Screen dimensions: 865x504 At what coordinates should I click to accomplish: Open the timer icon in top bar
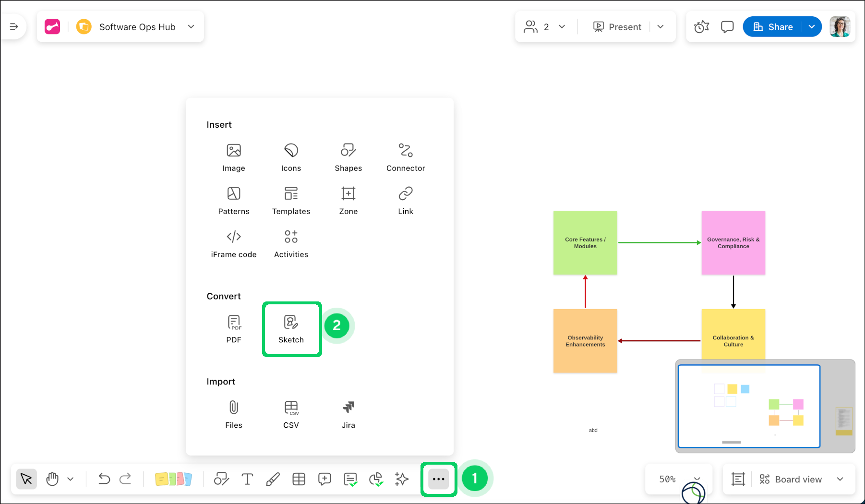click(701, 27)
